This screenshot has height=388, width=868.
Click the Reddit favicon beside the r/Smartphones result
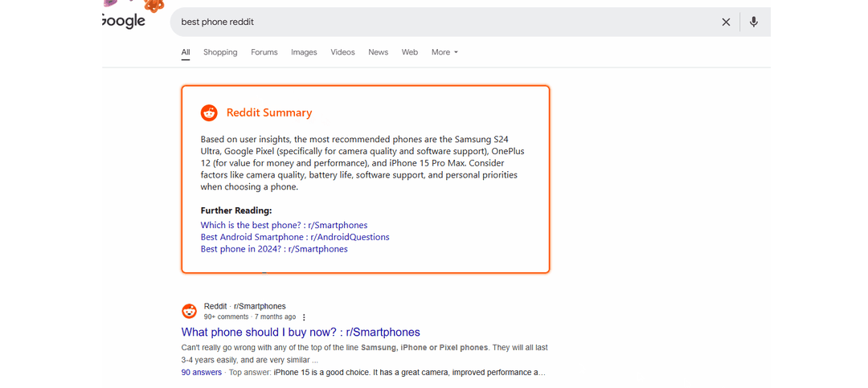[189, 312]
